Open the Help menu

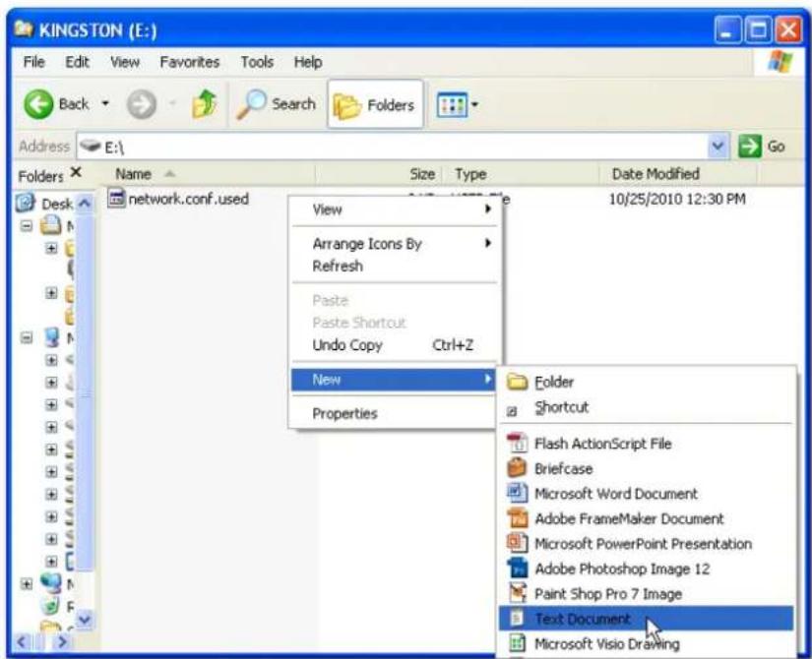[308, 62]
